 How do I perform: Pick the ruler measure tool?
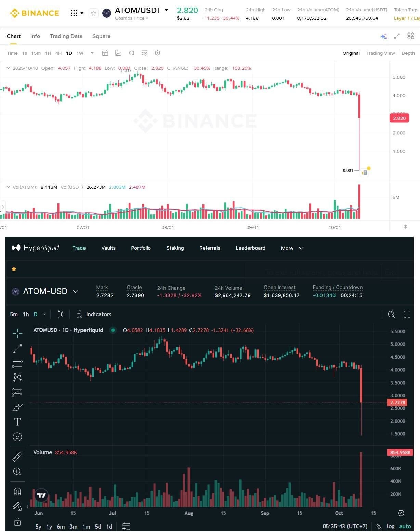click(x=17, y=456)
